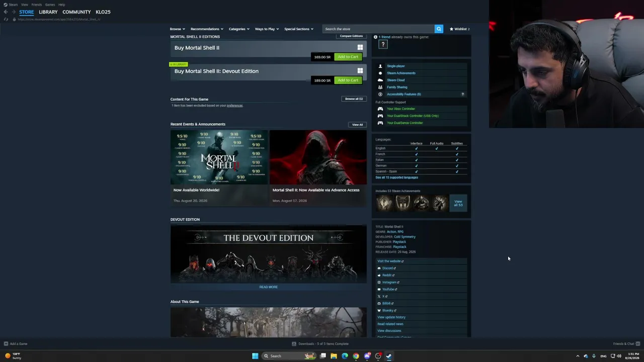Open the Ways to Play dropdown
This screenshot has height=362, width=644.
[x=267, y=29]
